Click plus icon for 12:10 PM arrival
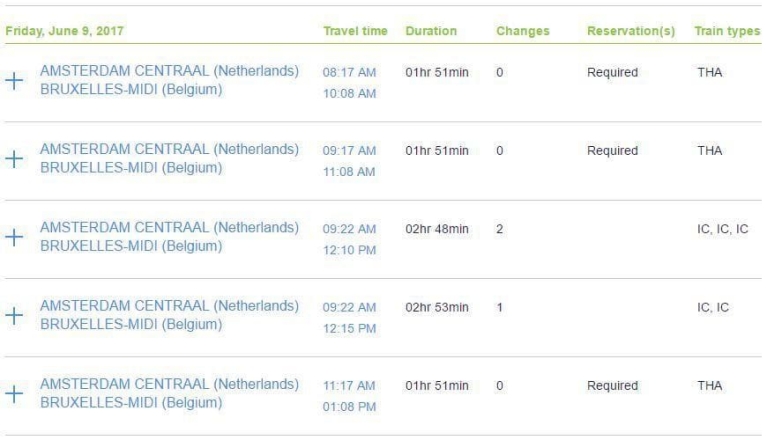Image resolution: width=767 pixels, height=440 pixels. click(15, 238)
